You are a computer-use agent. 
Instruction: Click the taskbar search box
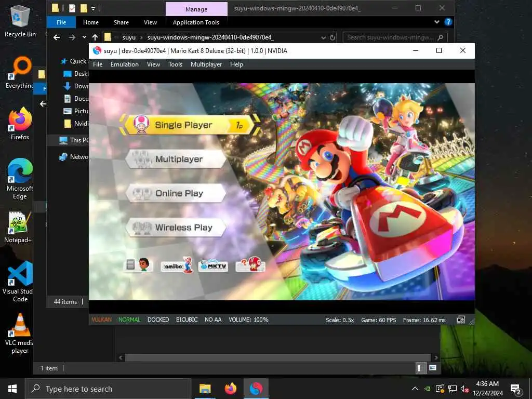pyautogui.click(x=108, y=389)
